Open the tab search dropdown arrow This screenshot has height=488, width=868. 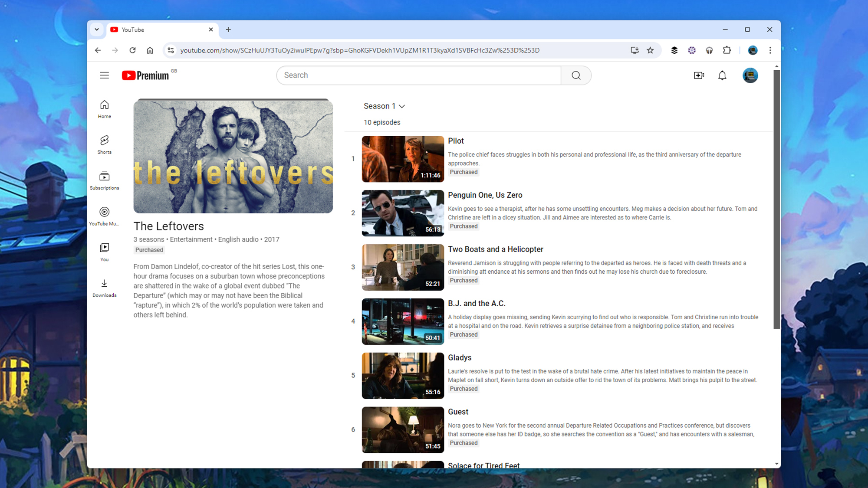(97, 29)
